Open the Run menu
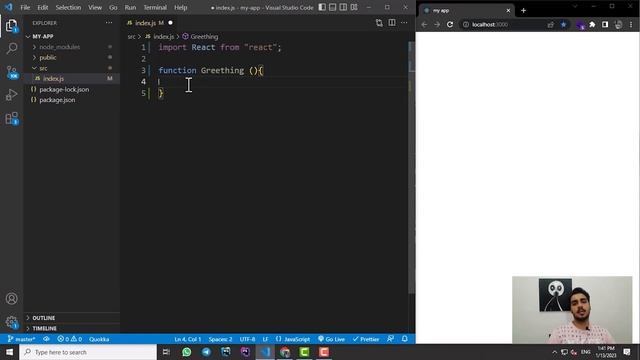640x360 pixels. coord(130,7)
